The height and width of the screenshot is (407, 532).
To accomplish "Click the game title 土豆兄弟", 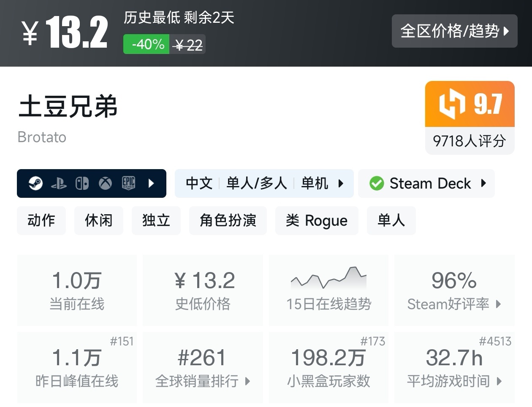I will click(68, 106).
